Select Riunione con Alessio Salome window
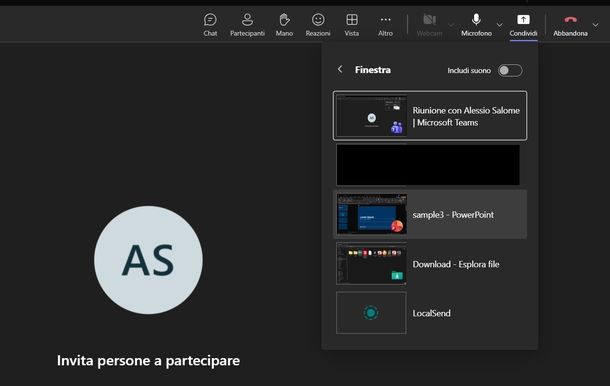The image size is (610, 386). (x=430, y=116)
